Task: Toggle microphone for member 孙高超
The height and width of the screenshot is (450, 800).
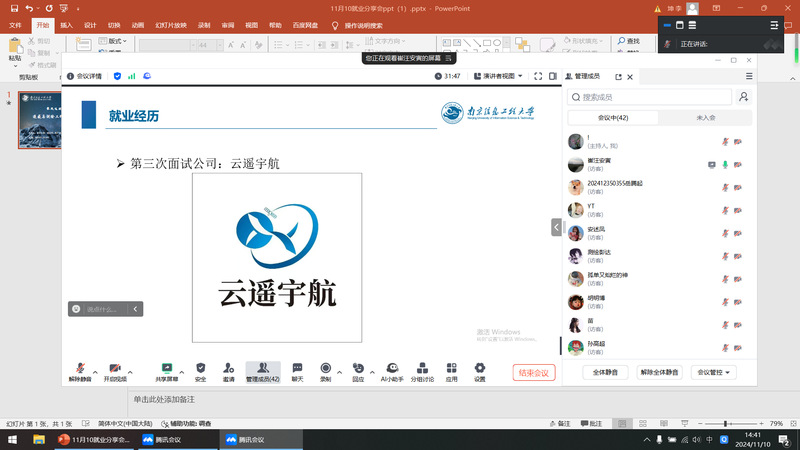Action: click(x=725, y=348)
